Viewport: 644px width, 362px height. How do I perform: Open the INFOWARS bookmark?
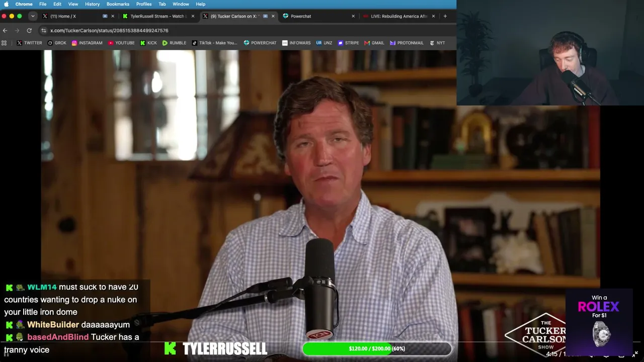click(x=296, y=43)
